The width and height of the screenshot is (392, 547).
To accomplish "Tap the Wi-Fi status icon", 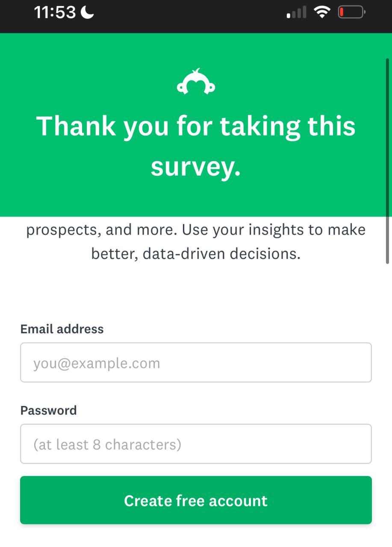I will pyautogui.click(x=321, y=12).
